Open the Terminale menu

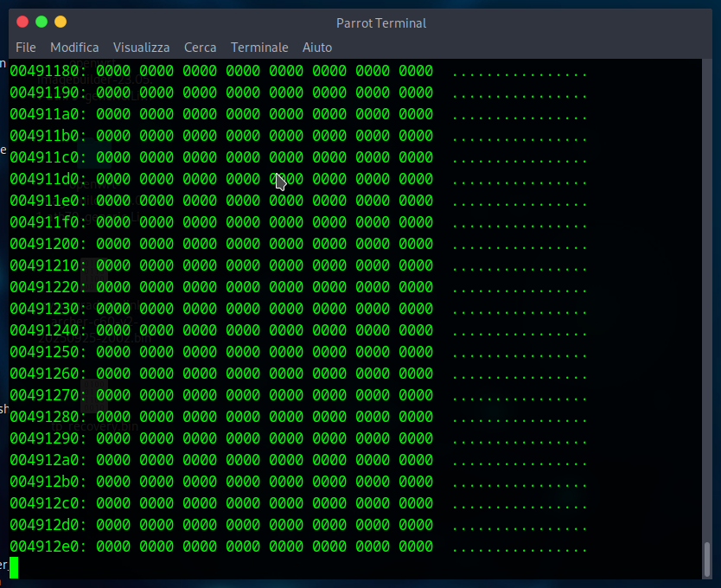(259, 48)
